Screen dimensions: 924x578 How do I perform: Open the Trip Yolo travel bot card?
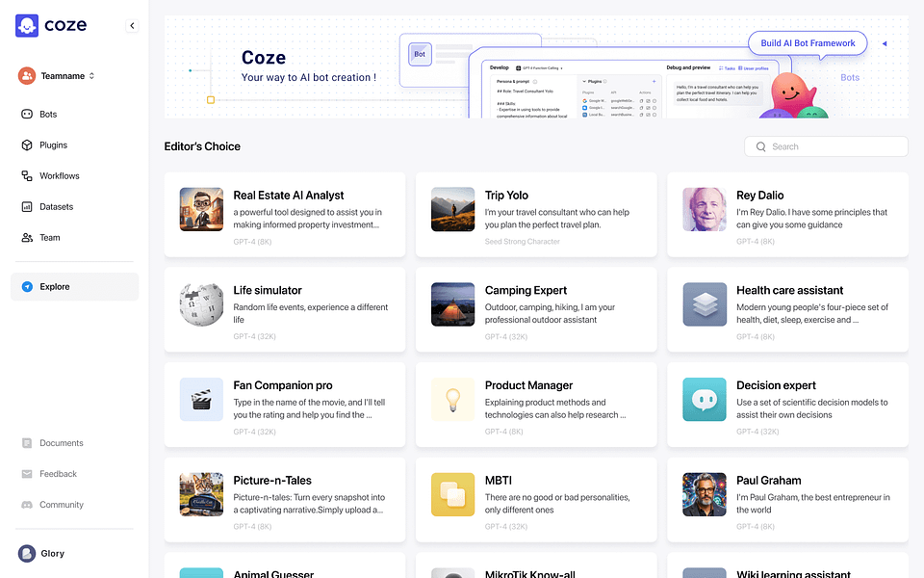click(536, 214)
